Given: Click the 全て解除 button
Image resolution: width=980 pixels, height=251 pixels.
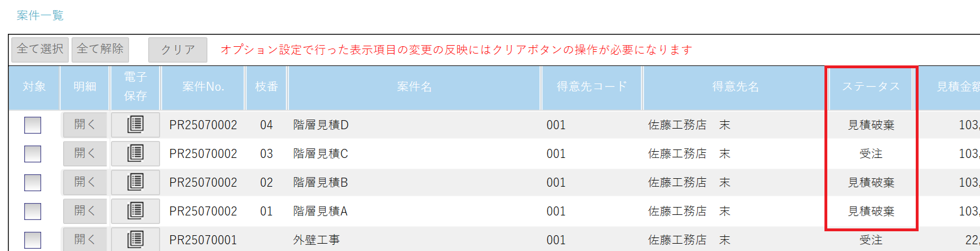Looking at the screenshot, I should click(x=100, y=50).
